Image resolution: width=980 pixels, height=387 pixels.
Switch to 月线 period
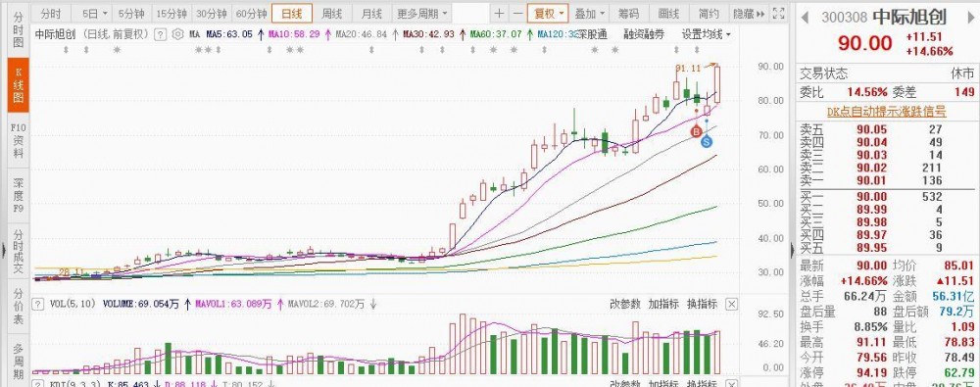[x=371, y=13]
